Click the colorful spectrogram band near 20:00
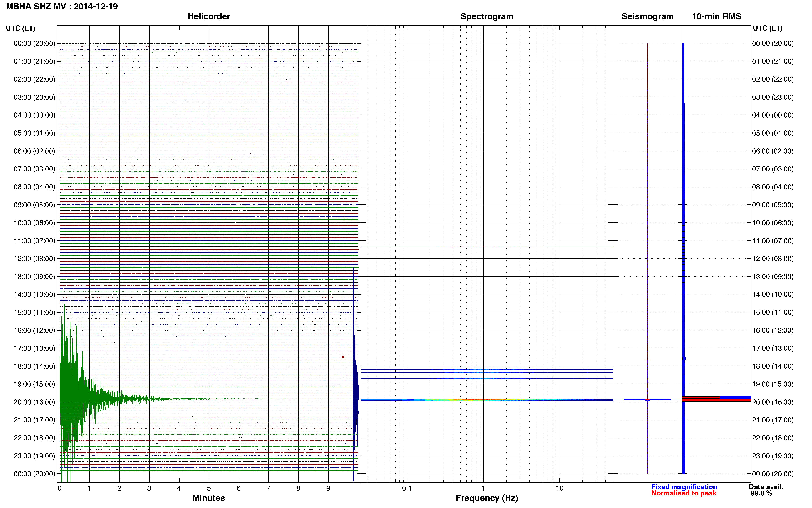This screenshot has height=508, width=812. (x=487, y=400)
